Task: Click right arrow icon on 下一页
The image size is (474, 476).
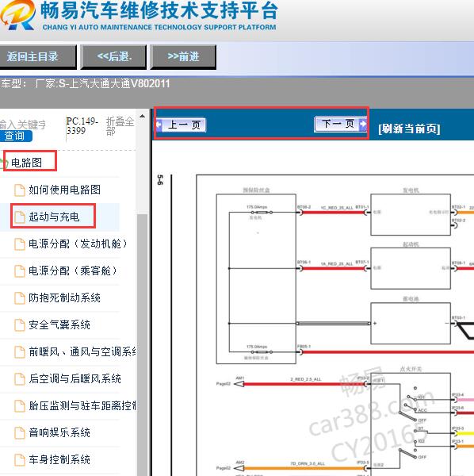Action: (x=363, y=124)
